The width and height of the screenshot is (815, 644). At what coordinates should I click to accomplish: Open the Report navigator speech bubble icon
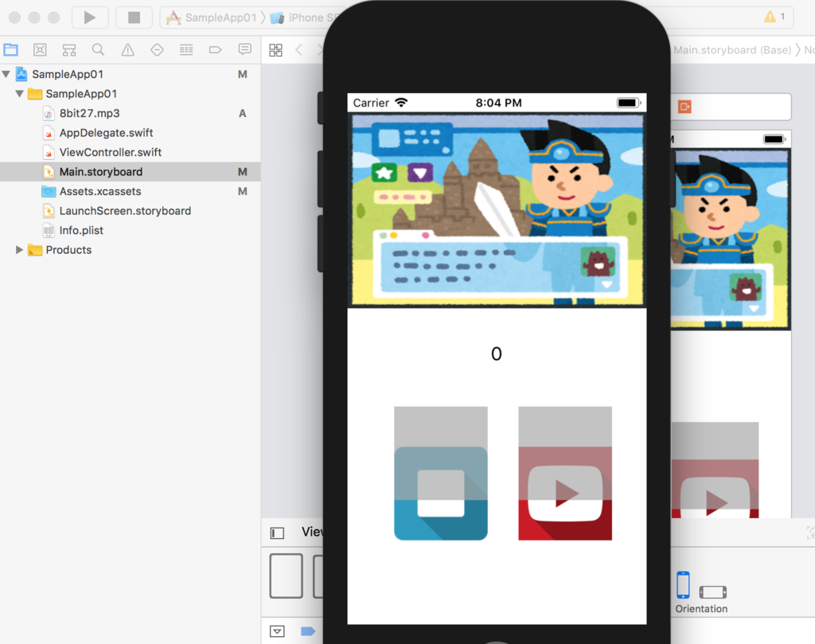coord(245,49)
